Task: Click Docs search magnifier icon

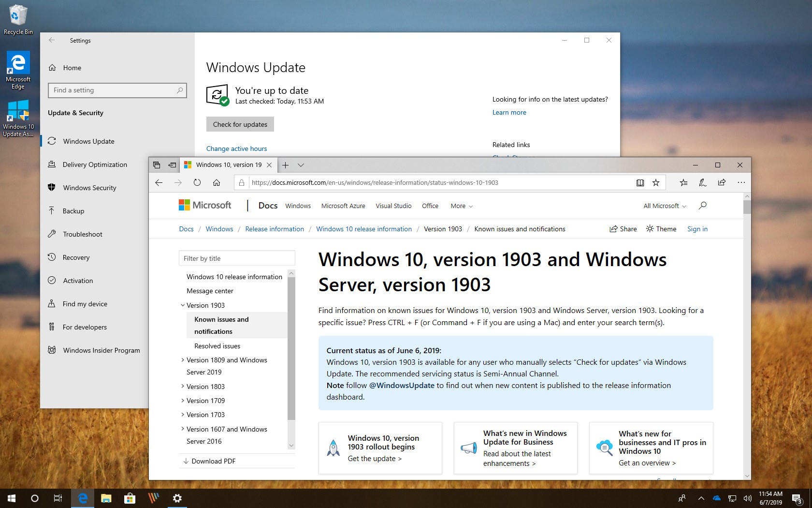Action: pos(703,206)
